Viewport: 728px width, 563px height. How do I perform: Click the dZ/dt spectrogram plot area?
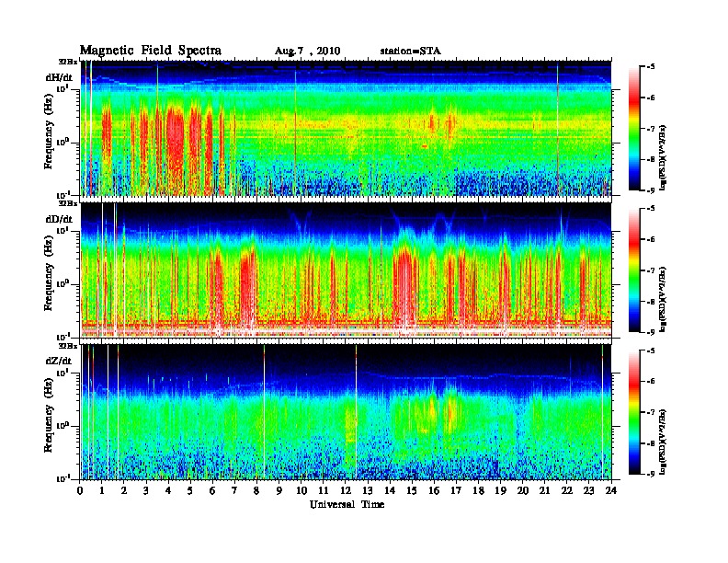(346, 411)
